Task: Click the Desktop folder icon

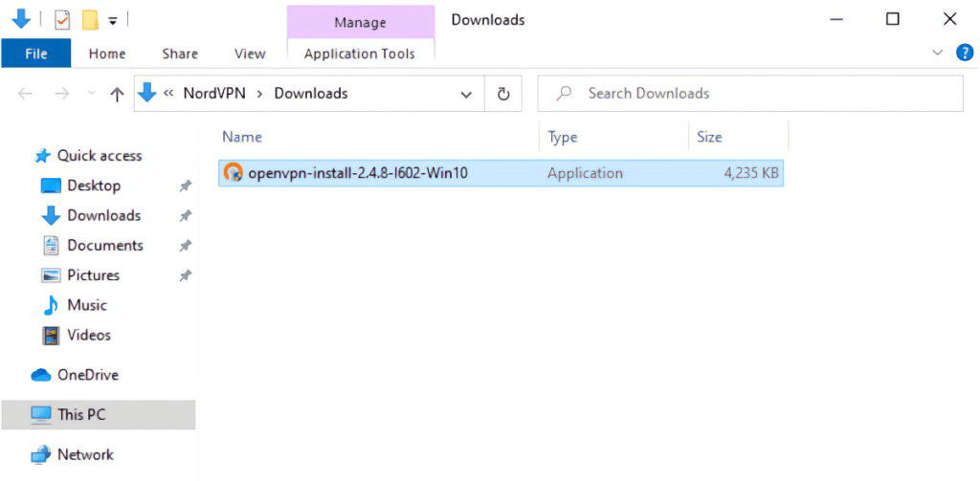Action: 51,186
